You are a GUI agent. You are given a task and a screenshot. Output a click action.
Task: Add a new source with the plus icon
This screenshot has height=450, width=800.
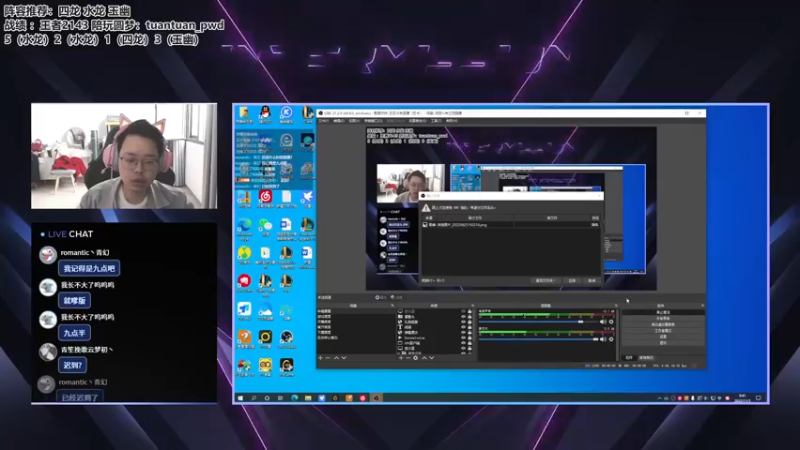coord(401,358)
